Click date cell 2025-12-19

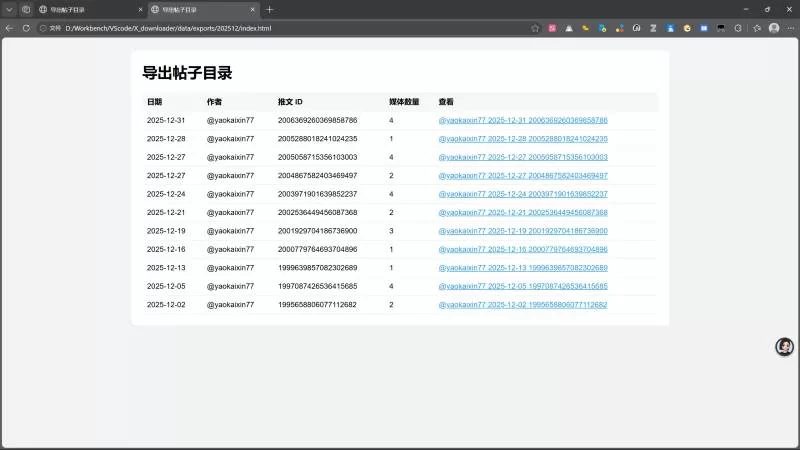click(x=166, y=231)
